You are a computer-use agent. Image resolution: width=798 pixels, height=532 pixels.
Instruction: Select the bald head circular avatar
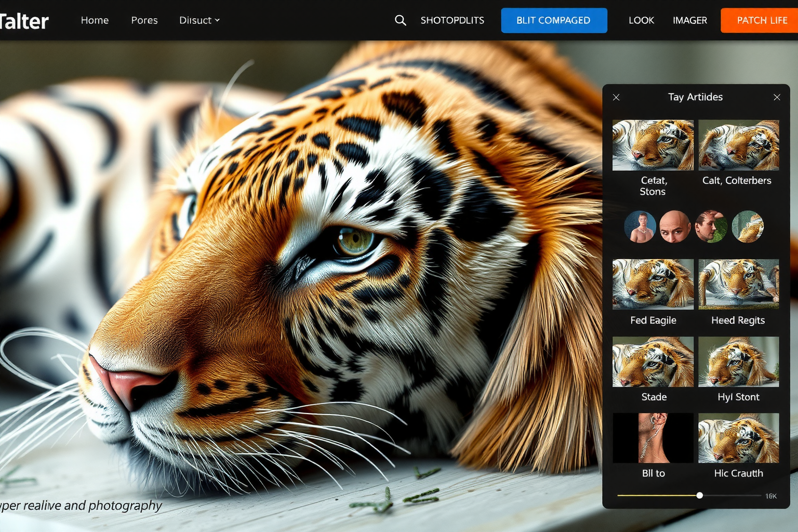[675, 227]
